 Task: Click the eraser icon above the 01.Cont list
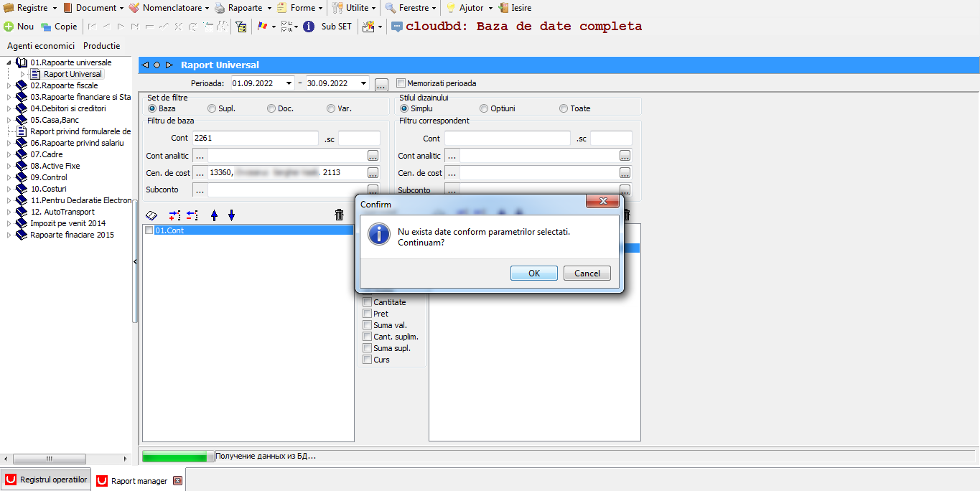[x=151, y=215]
